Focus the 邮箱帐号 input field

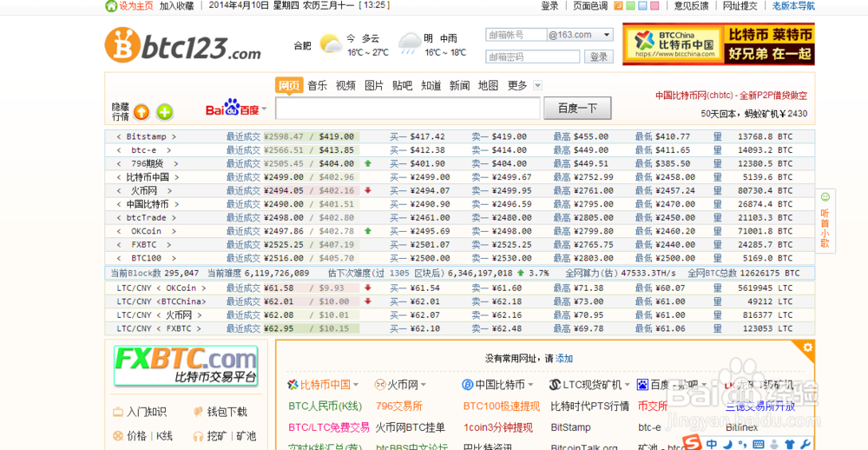[x=516, y=35]
